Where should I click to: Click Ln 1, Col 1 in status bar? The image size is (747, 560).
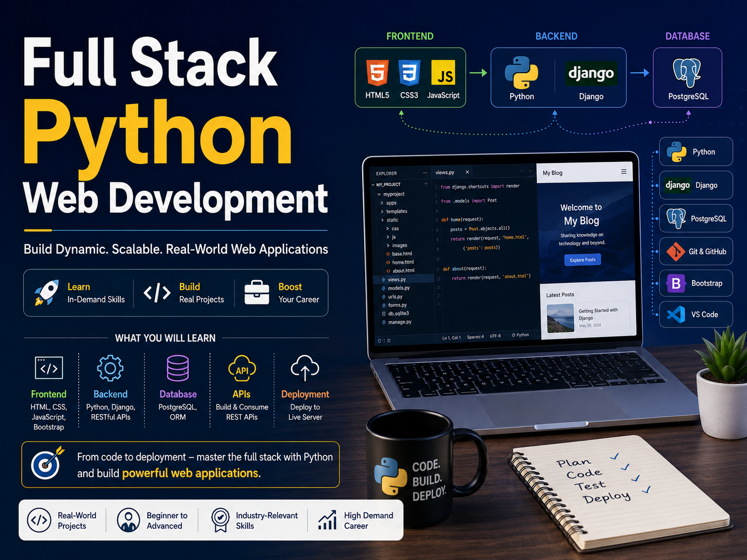pyautogui.click(x=451, y=338)
